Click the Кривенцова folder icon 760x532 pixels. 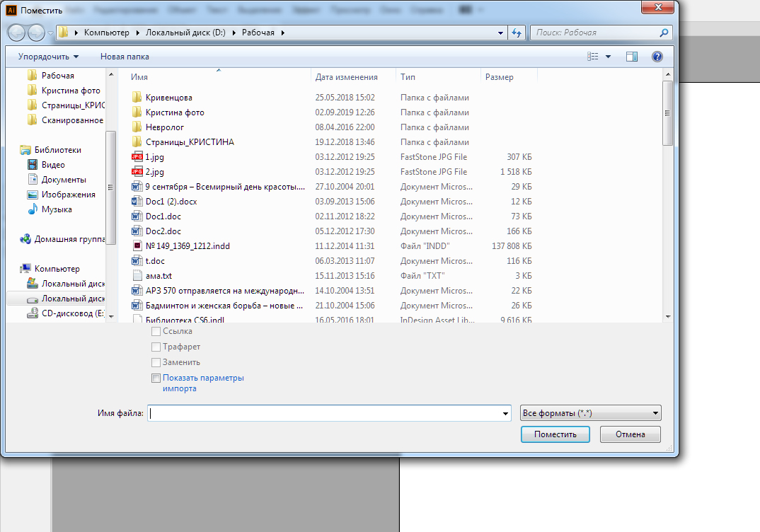tap(137, 98)
